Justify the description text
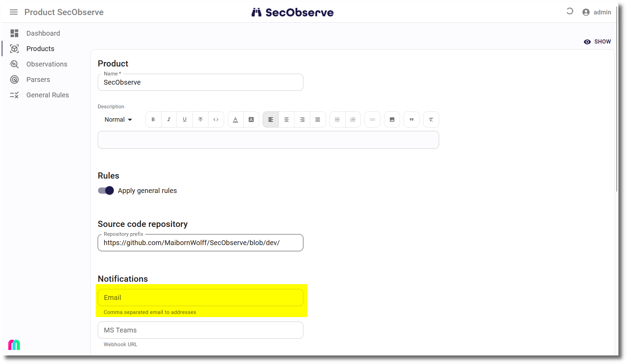 click(318, 120)
